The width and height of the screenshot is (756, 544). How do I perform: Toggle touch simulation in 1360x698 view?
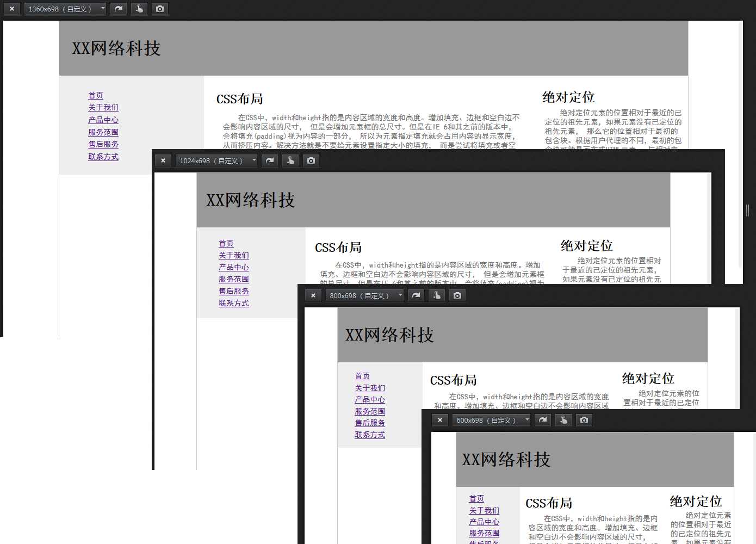click(139, 9)
